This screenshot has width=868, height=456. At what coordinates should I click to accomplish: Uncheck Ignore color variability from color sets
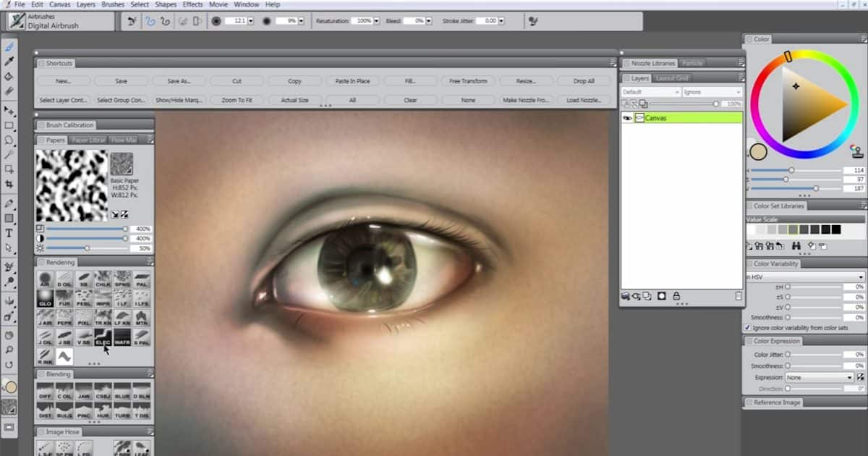tap(747, 328)
